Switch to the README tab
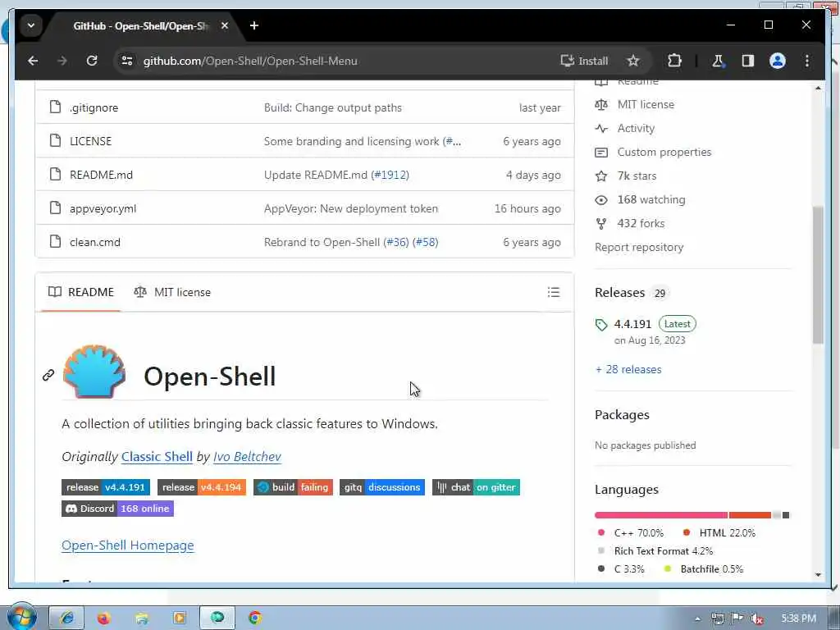 (x=81, y=292)
